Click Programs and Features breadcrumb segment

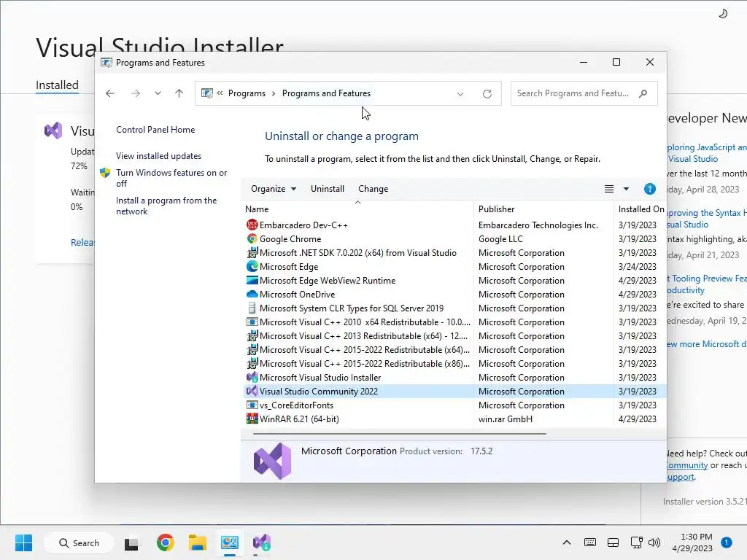pos(326,93)
